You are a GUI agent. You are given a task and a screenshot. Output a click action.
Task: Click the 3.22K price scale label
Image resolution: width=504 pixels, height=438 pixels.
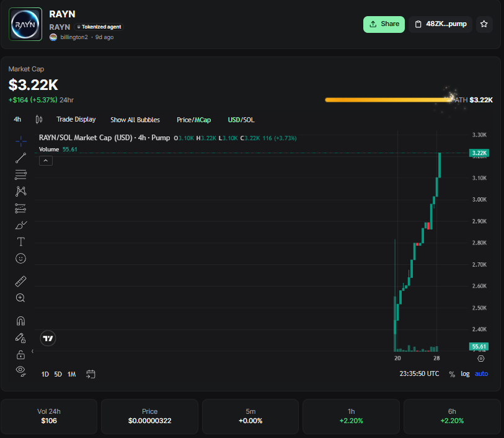point(479,153)
